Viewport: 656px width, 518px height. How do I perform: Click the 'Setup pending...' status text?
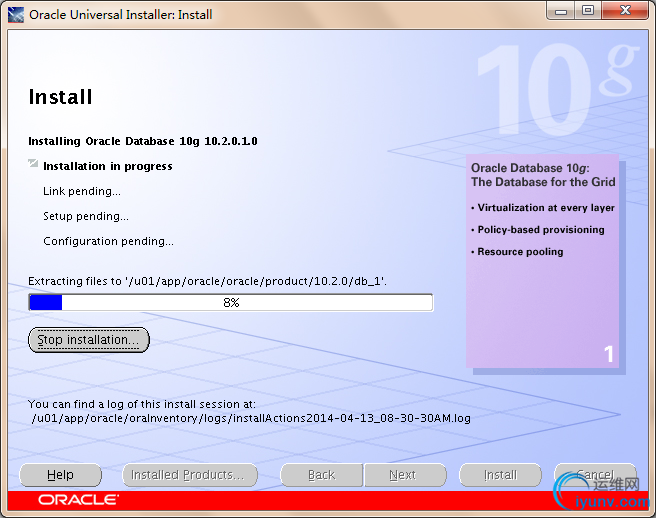coord(86,216)
